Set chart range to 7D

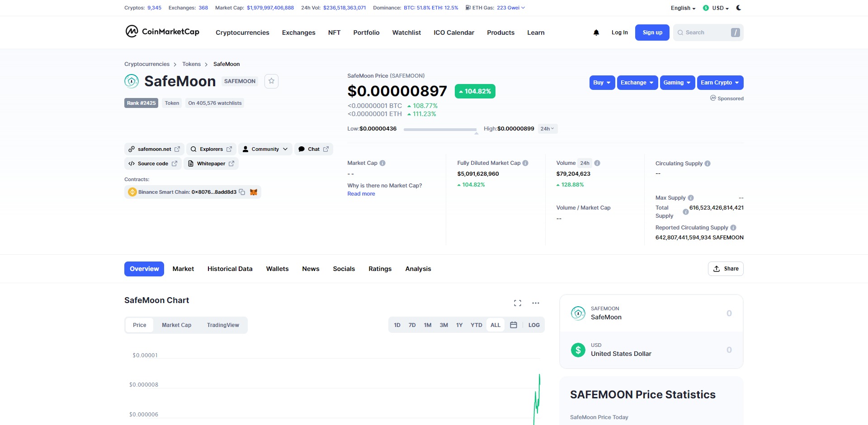click(412, 325)
